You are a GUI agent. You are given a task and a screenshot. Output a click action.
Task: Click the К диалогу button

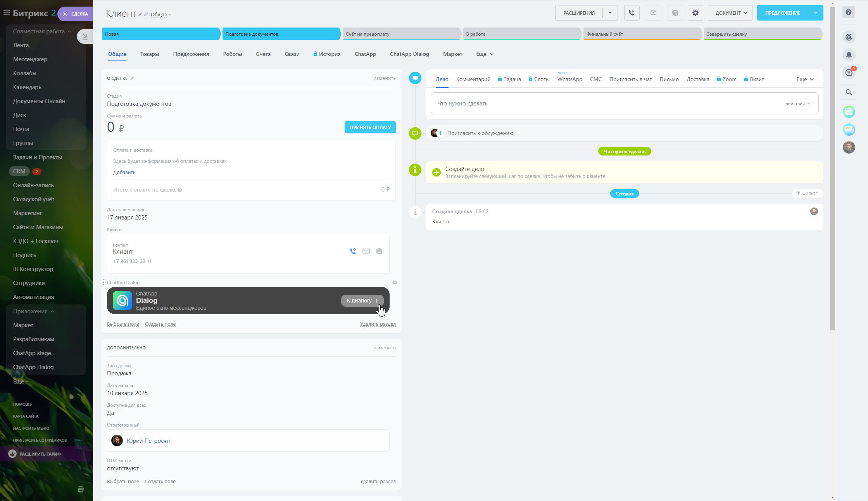[362, 301]
